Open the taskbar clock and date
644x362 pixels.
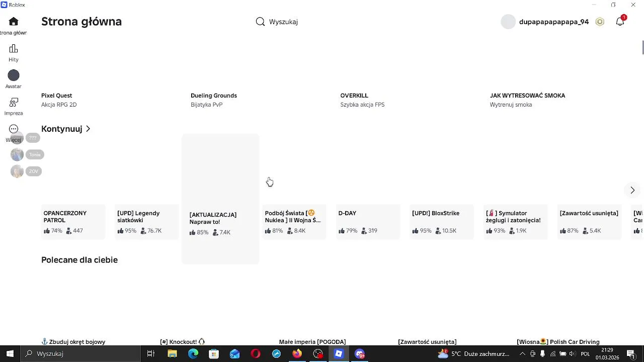point(607,353)
